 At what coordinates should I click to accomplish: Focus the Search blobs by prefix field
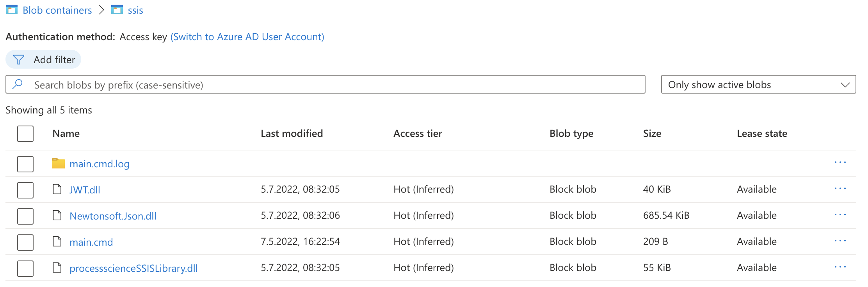coord(325,84)
